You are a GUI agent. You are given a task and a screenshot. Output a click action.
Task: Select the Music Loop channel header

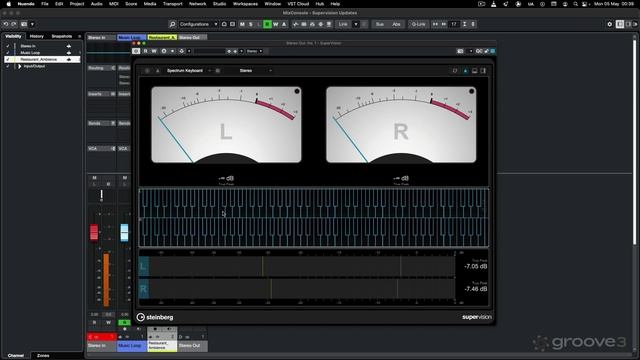(131, 38)
